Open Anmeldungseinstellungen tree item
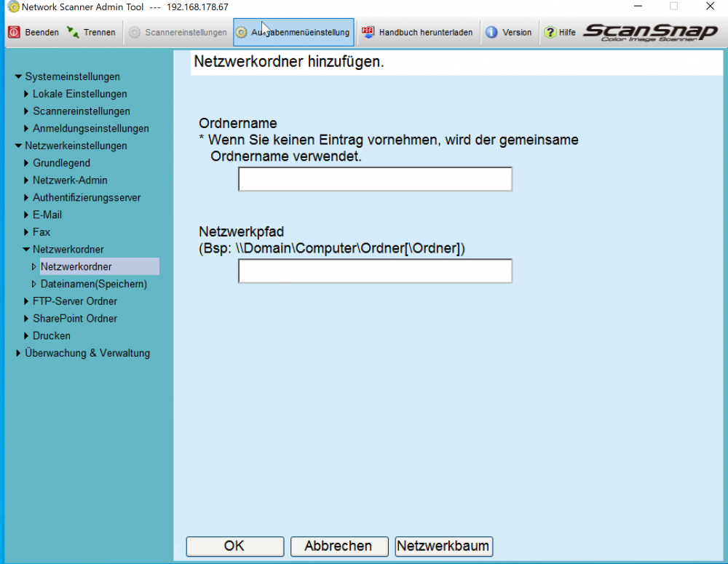 91,128
